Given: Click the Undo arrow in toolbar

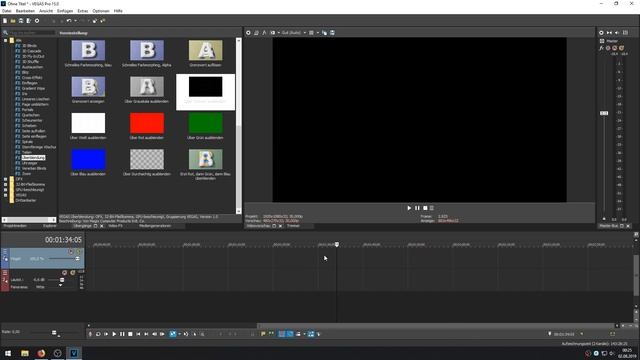Looking at the screenshot, I should pos(69,21).
